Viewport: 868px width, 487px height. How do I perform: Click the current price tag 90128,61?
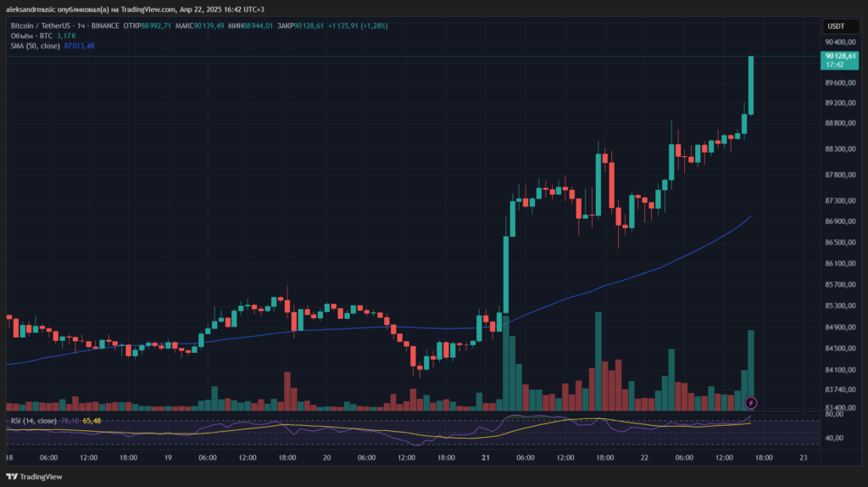click(834, 56)
